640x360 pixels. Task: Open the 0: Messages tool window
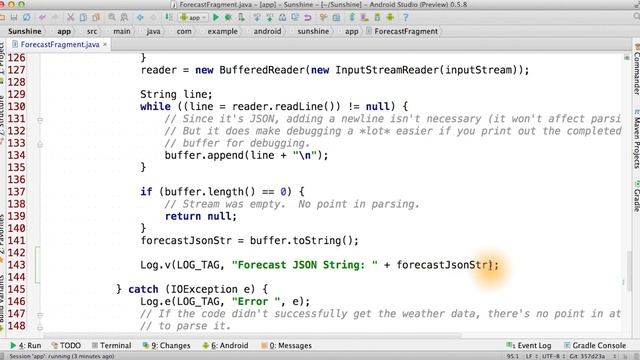pyautogui.click(x=286, y=345)
